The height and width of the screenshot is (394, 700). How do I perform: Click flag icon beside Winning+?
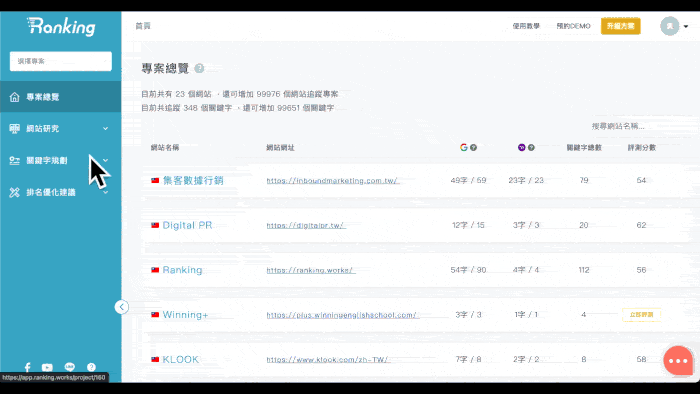point(155,314)
